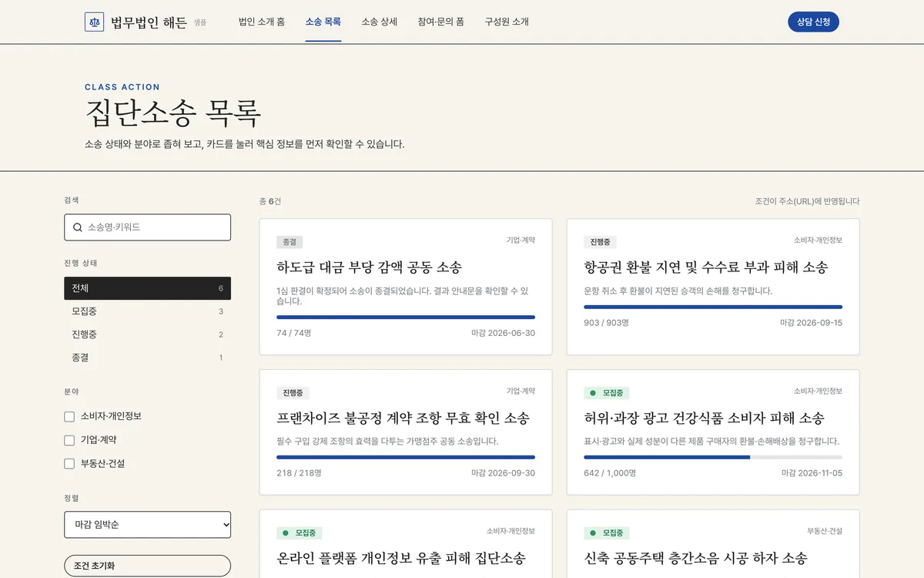Click the 상담 신청 button
Image resolution: width=924 pixels, height=578 pixels.
pos(813,22)
